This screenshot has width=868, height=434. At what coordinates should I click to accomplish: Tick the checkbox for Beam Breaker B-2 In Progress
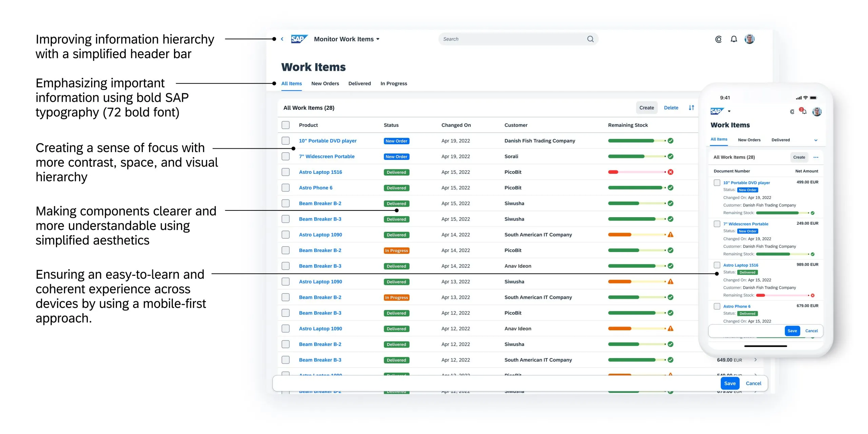[285, 250]
